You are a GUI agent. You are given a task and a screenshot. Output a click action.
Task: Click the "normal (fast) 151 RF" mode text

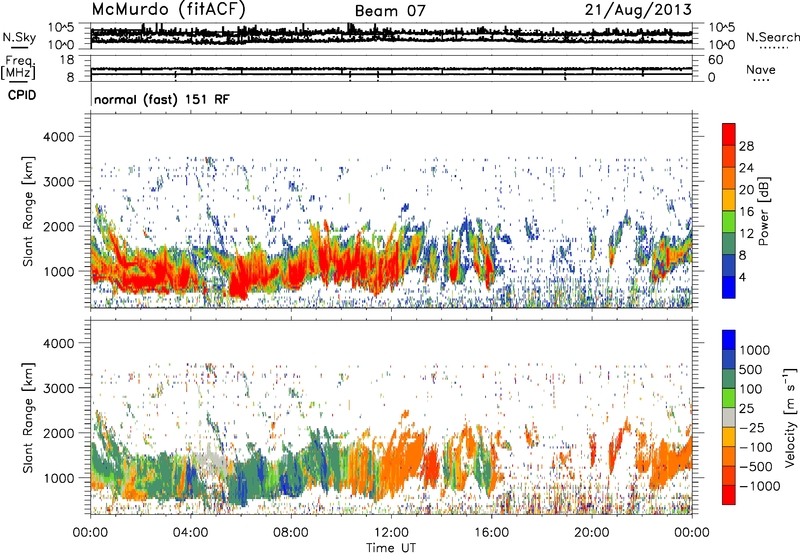pos(162,99)
